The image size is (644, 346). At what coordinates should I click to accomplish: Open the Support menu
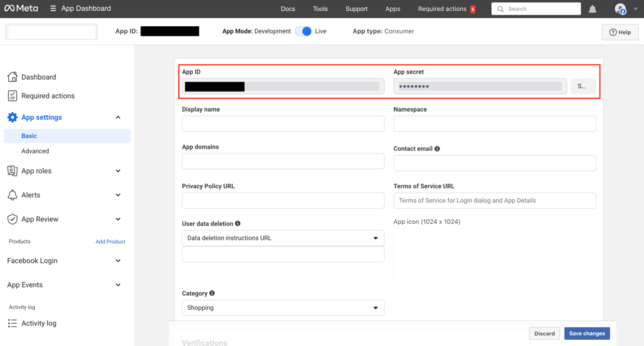coord(356,9)
